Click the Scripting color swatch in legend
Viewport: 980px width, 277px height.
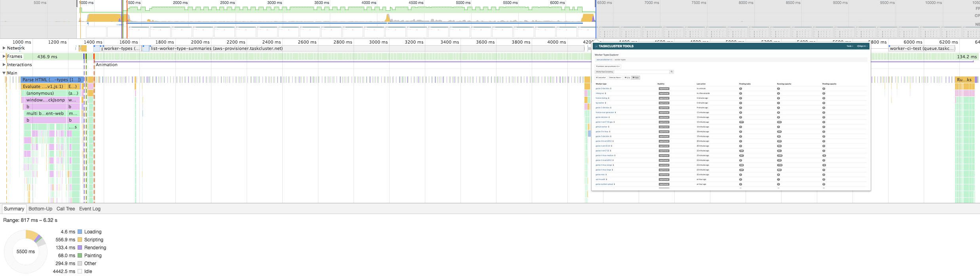[80, 240]
